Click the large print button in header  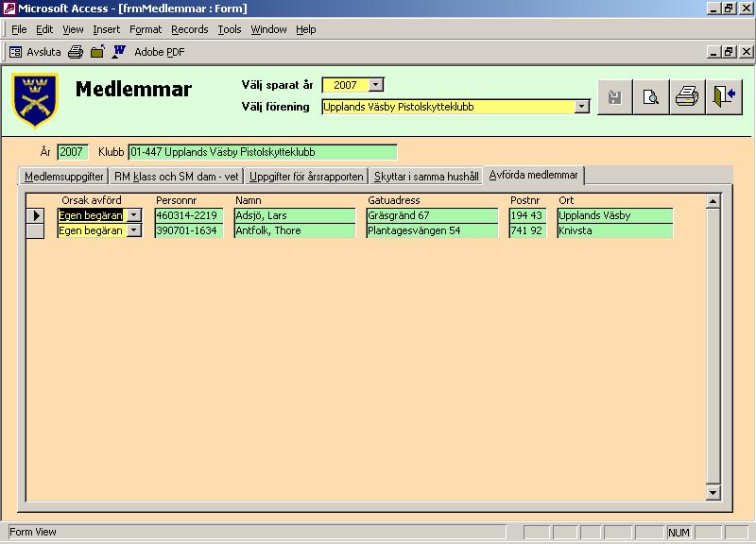coord(687,97)
